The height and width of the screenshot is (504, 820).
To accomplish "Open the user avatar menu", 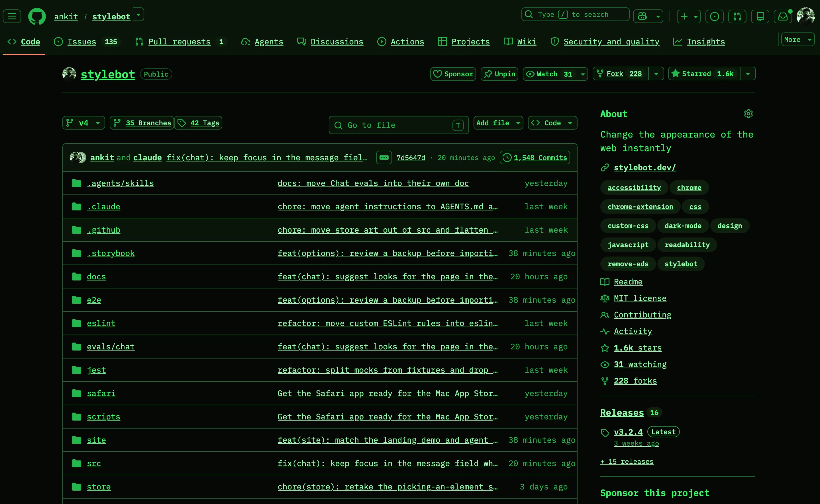I will click(x=806, y=16).
